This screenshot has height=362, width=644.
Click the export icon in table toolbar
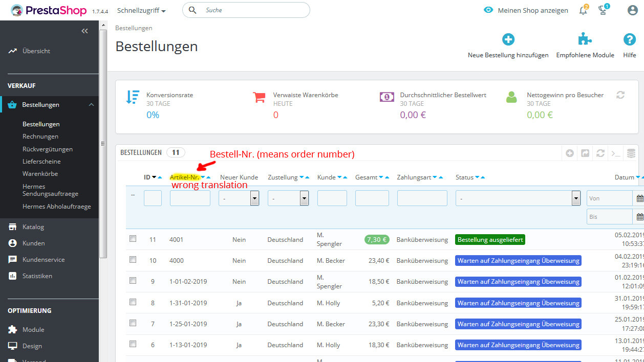pos(585,153)
